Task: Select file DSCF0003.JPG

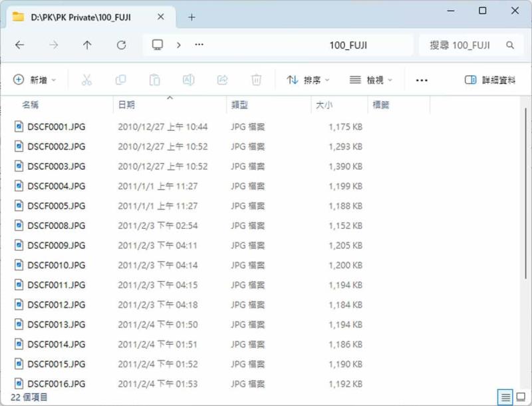Action: click(x=57, y=166)
